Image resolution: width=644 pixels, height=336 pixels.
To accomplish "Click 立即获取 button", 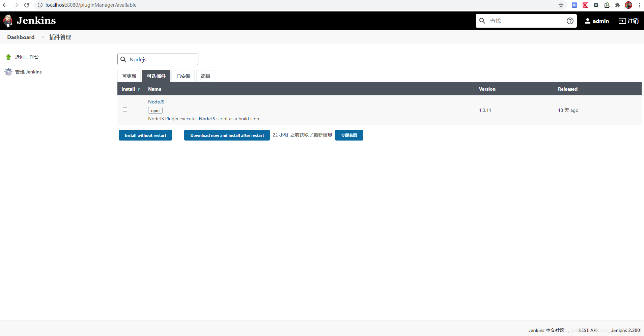I will (349, 135).
